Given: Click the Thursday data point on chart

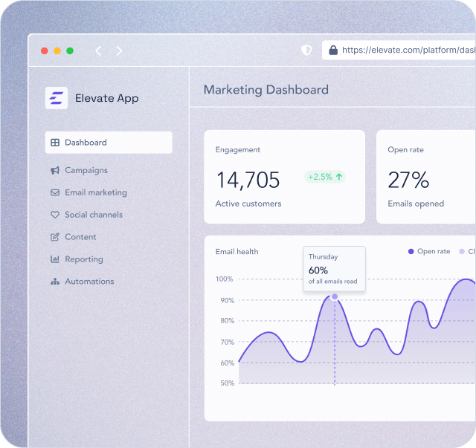Looking at the screenshot, I should 334,296.
